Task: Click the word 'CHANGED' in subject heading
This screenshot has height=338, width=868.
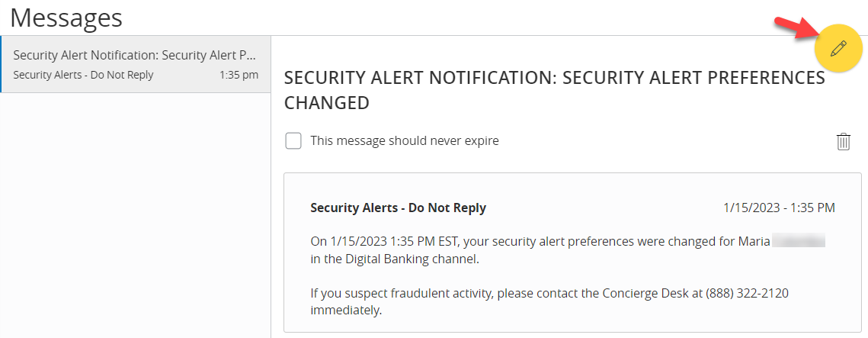Action: [327, 103]
